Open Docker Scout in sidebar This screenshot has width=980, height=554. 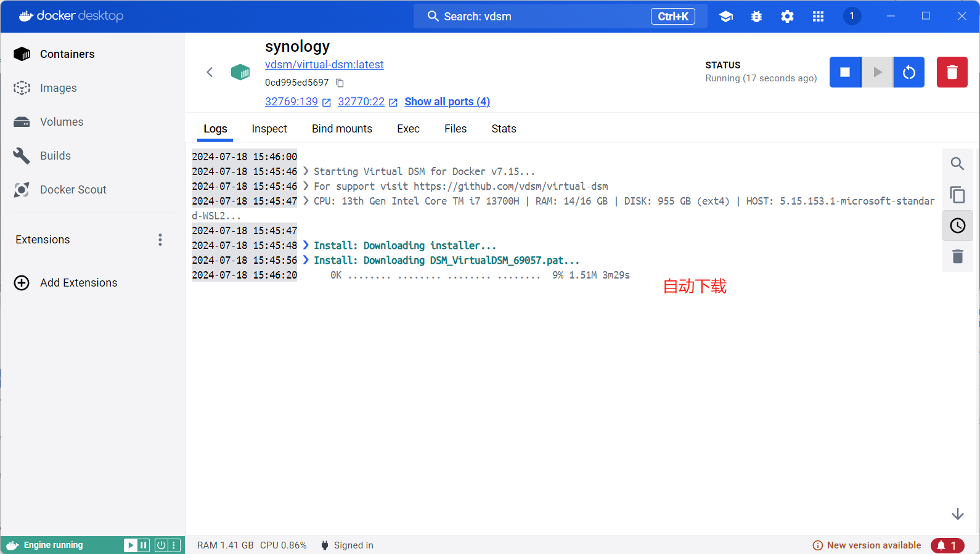pos(92,190)
